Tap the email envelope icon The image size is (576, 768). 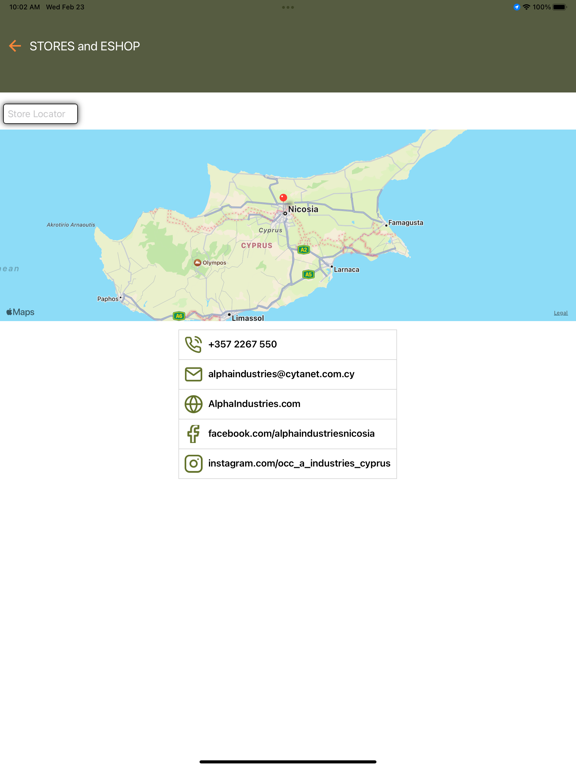coord(193,374)
